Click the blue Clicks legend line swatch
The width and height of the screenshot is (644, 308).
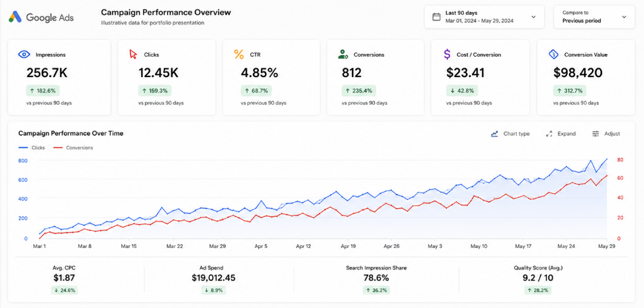tap(23, 148)
